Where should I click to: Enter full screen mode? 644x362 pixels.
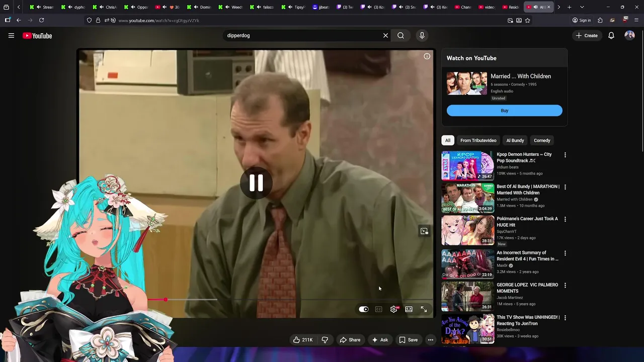click(424, 309)
